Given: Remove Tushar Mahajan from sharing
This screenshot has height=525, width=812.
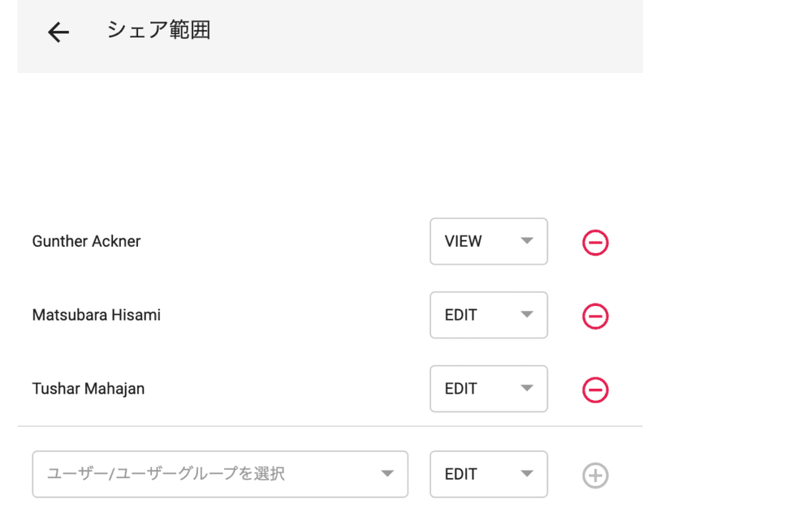Looking at the screenshot, I should (x=595, y=390).
